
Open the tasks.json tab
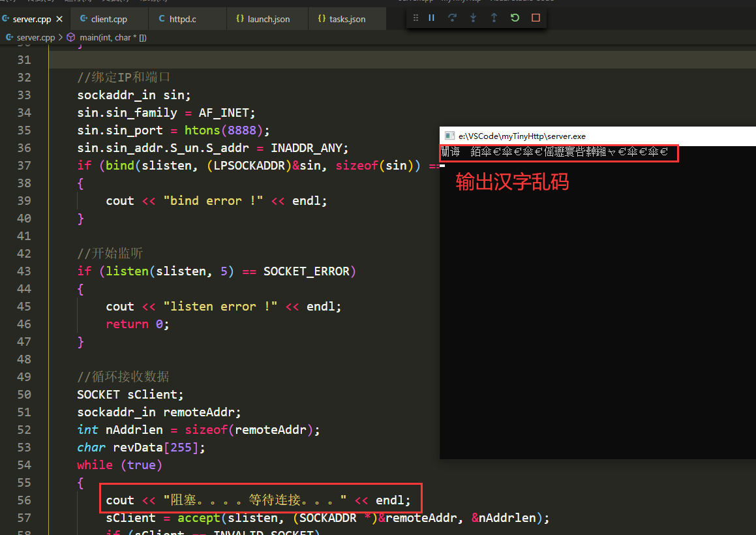(x=346, y=19)
